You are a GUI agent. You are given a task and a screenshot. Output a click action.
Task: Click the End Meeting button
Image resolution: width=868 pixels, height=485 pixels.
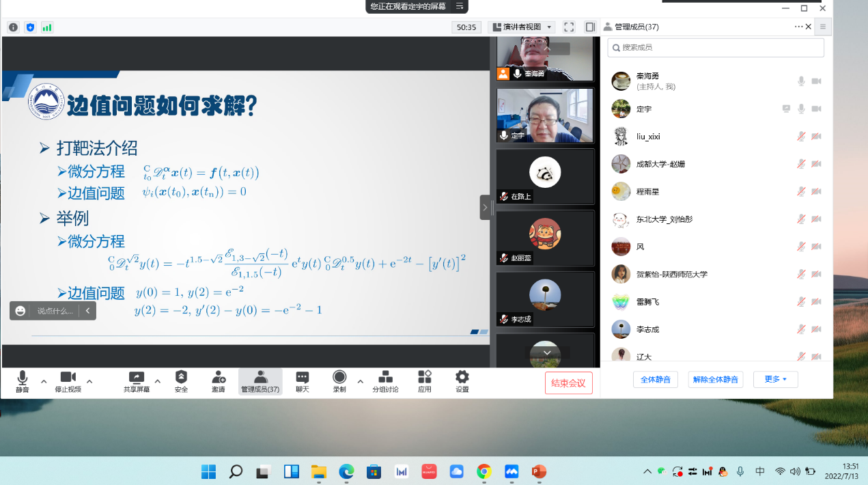click(x=568, y=383)
